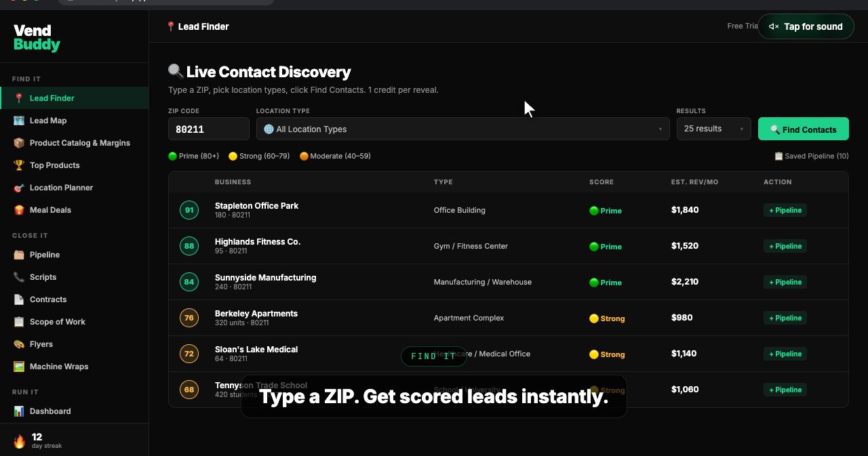Click the day streak flame icon
This screenshot has width=868, height=456.
[19, 442]
